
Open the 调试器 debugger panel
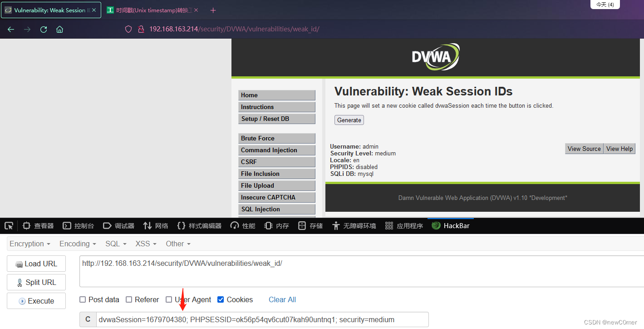(x=118, y=225)
